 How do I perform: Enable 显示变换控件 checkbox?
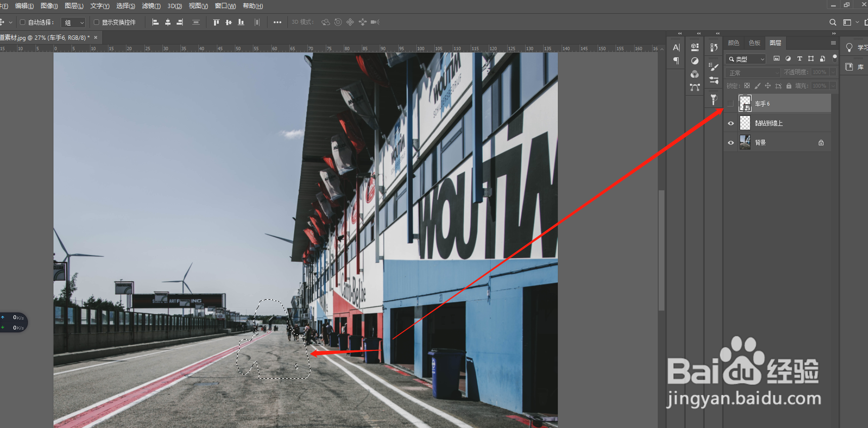[x=96, y=22]
